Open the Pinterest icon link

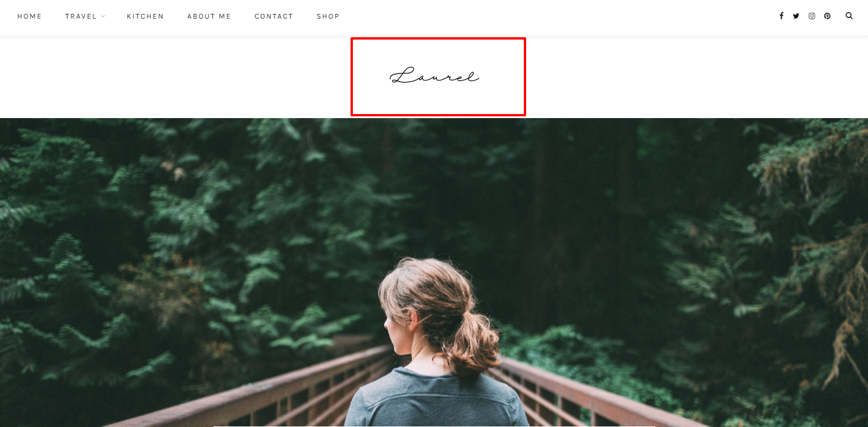(827, 16)
